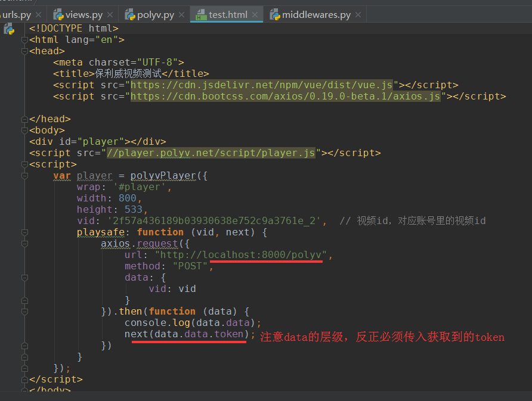The width and height of the screenshot is (532, 401).
Task: Close the urls.py tab
Action: [x=38, y=15]
